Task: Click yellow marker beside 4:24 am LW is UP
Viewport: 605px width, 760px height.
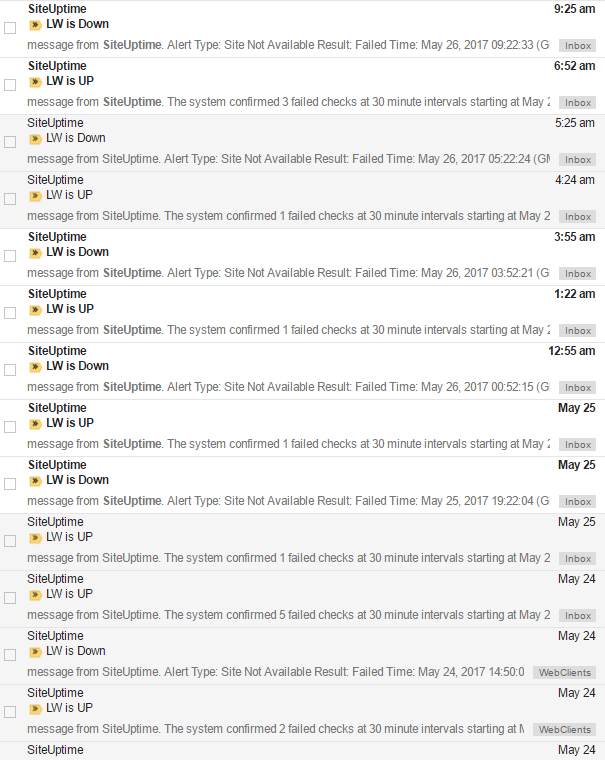Action: [x=35, y=196]
